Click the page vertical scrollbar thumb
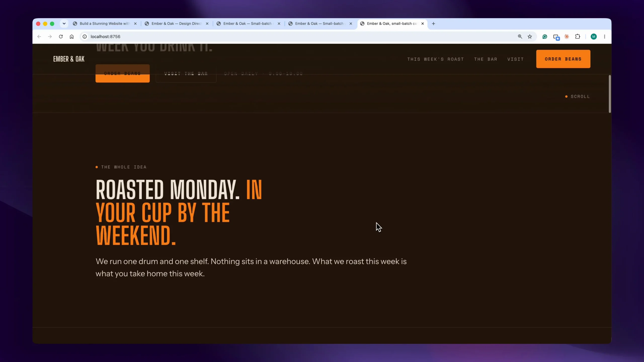Image resolution: width=644 pixels, height=362 pixels. [x=610, y=94]
